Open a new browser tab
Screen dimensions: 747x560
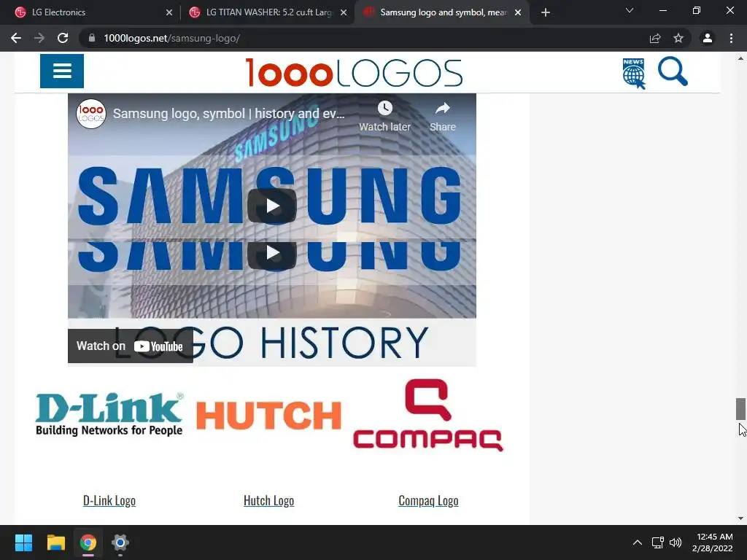pyautogui.click(x=546, y=12)
